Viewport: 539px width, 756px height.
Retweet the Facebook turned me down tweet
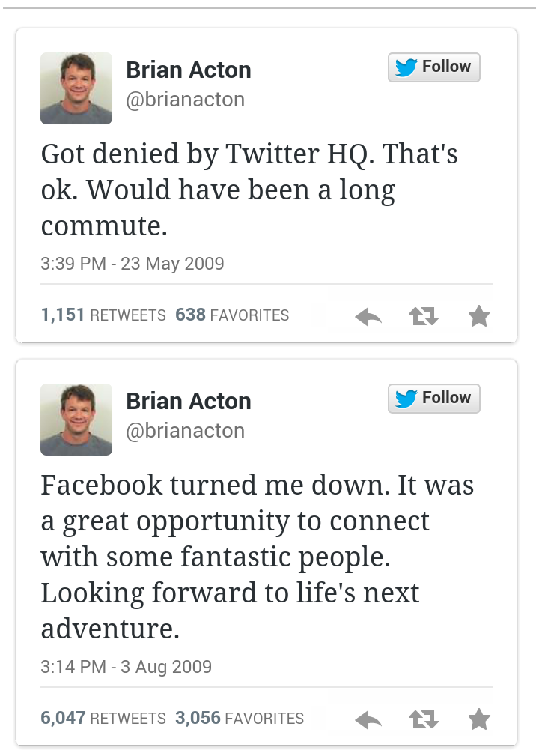tap(424, 721)
